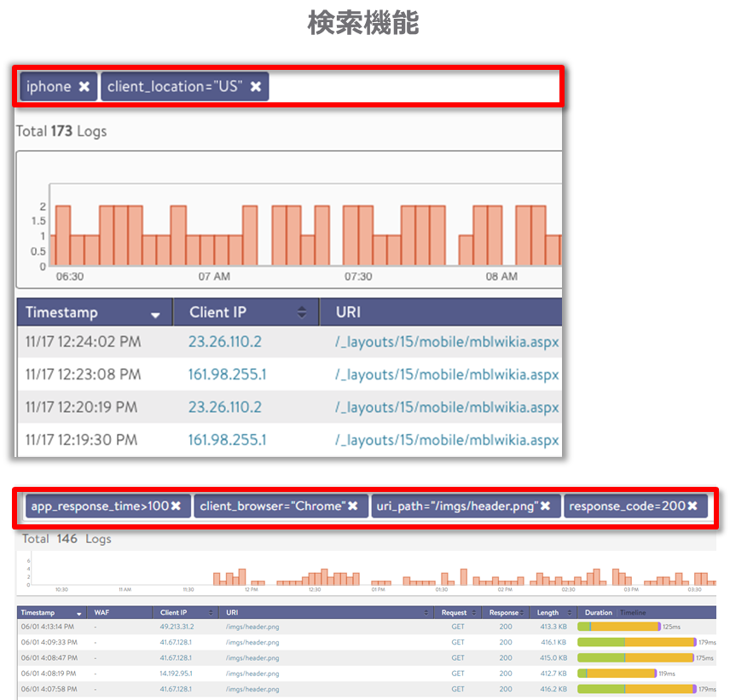The height and width of the screenshot is (700, 730).
Task: Click the 07 AM label on upper histogram
Action: (x=214, y=276)
